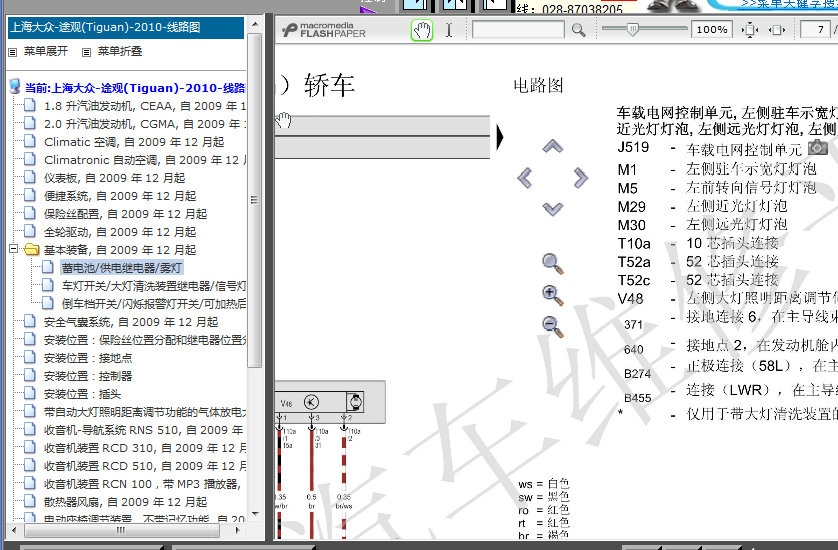Click the computer icon beside 当前 root entry
Image resolution: width=838 pixels, height=550 pixels.
pos(15,87)
